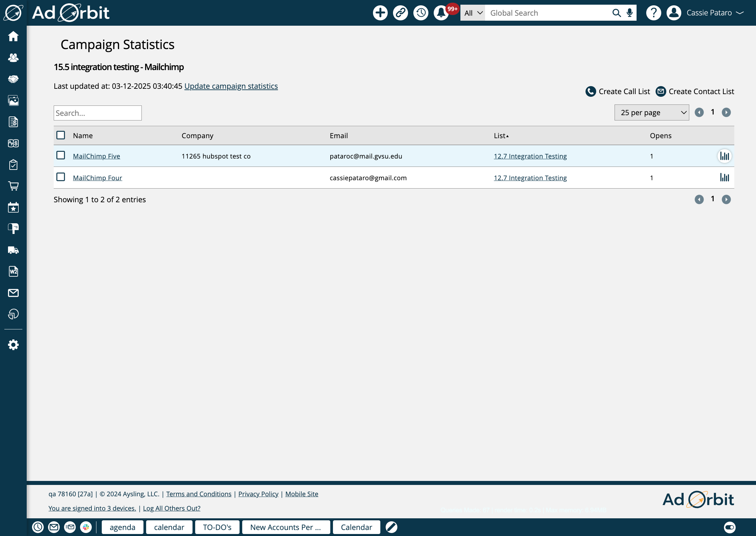Sort table by List column

(x=501, y=136)
